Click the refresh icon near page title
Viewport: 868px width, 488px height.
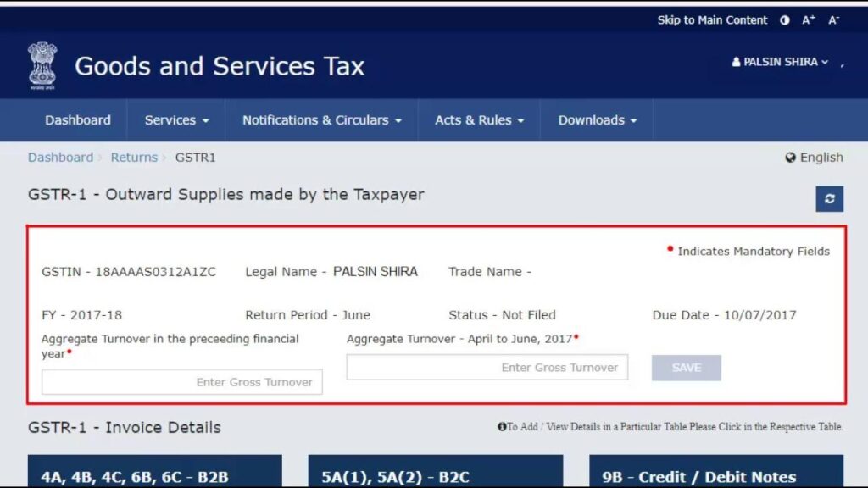[829, 198]
